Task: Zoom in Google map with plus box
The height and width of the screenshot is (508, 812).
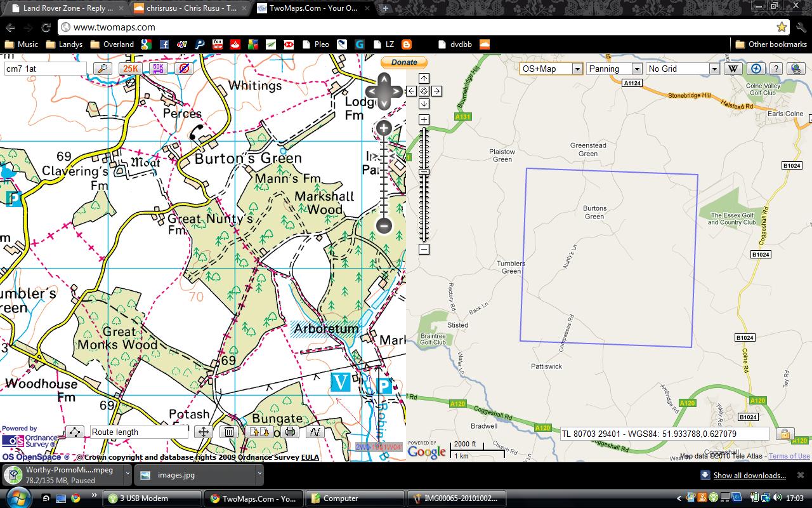Action: tap(424, 119)
